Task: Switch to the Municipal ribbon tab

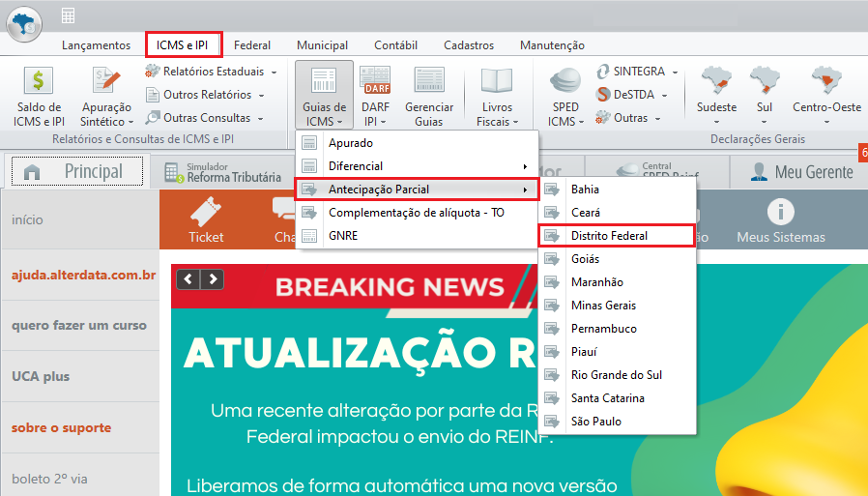Action: pyautogui.click(x=322, y=45)
